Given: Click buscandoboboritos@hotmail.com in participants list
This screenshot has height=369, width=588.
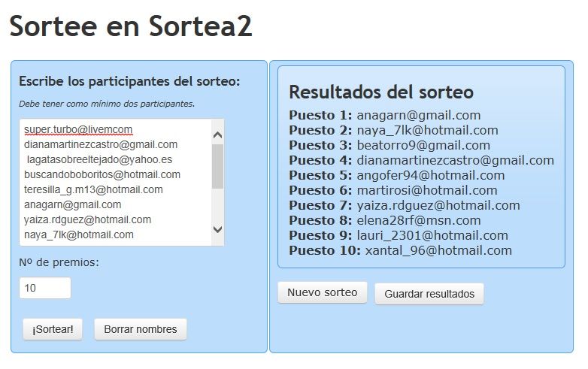Looking at the screenshot, I should 102,174.
